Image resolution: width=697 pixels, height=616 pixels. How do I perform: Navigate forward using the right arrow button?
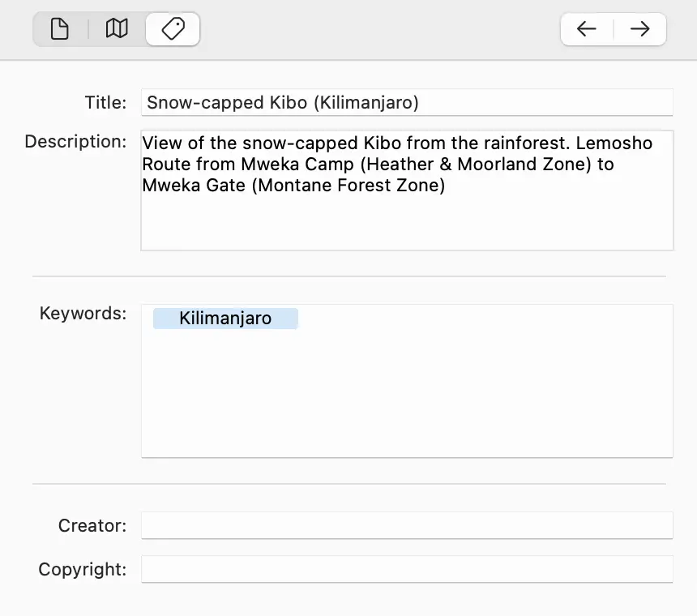pyautogui.click(x=639, y=28)
